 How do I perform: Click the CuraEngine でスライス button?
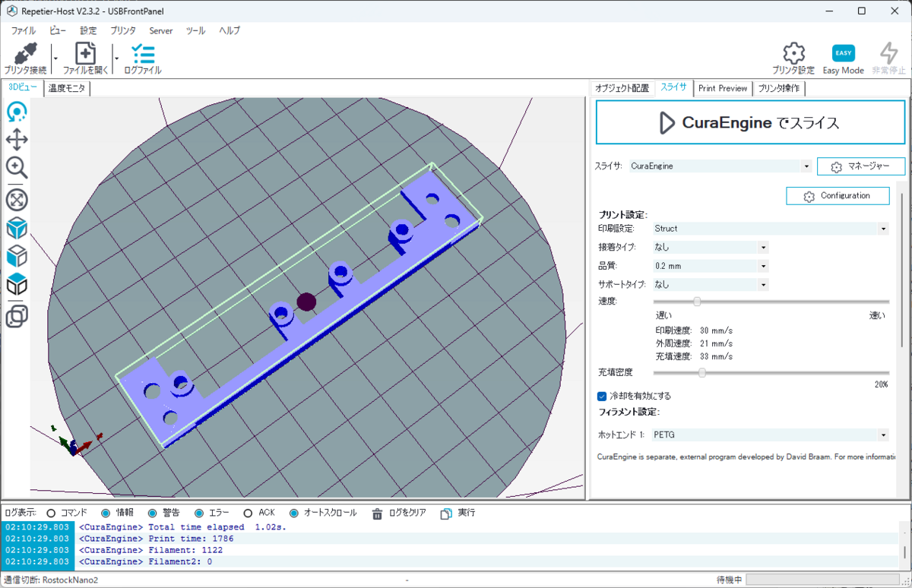click(x=749, y=122)
